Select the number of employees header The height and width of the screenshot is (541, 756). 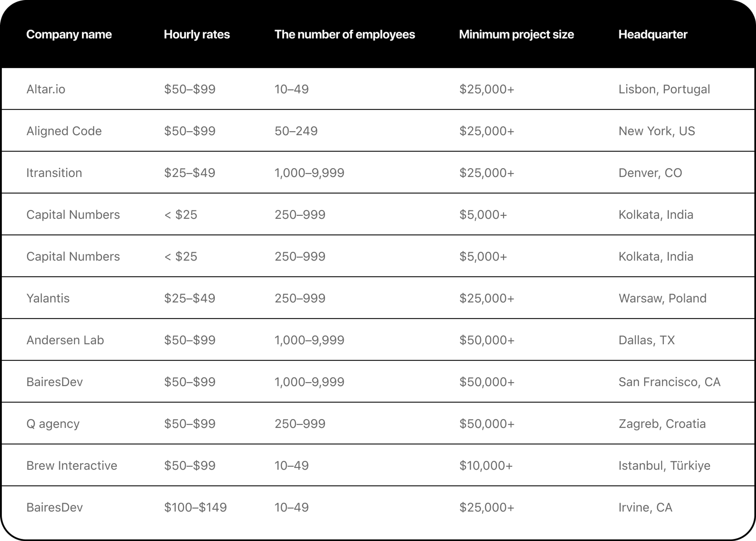[x=344, y=35]
